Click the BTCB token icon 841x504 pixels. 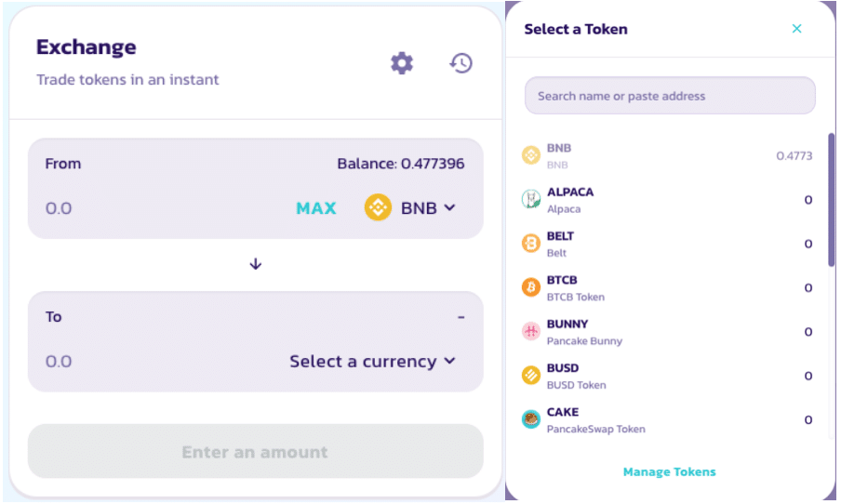[531, 287]
